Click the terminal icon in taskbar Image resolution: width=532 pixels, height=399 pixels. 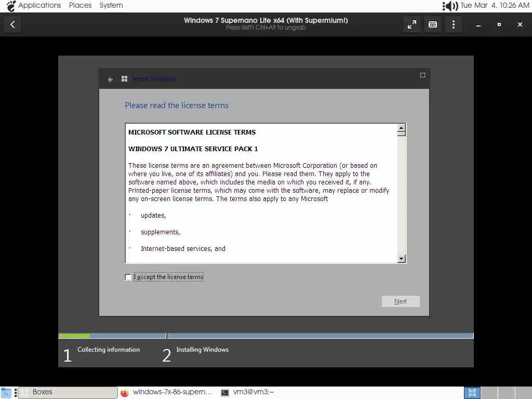224,393
